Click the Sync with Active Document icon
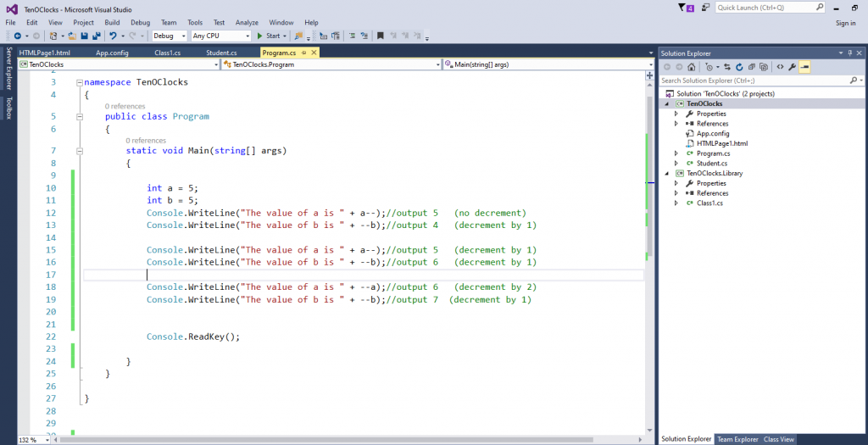This screenshot has width=868, height=445. pyautogui.click(x=726, y=67)
